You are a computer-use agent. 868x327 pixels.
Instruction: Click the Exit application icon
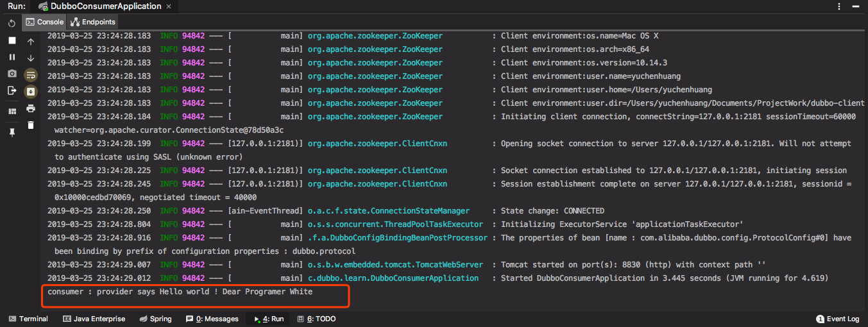tap(12, 90)
